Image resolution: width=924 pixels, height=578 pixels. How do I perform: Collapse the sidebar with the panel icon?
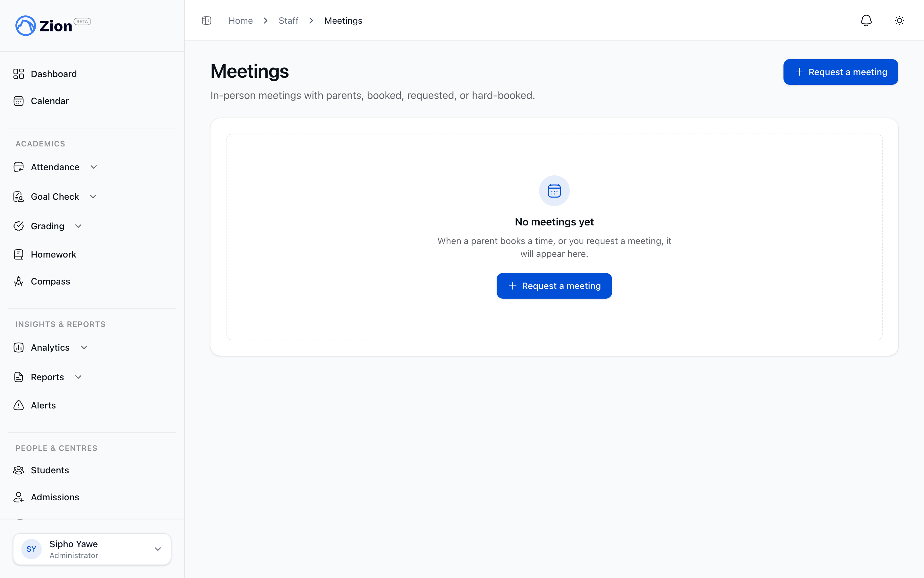point(207,21)
